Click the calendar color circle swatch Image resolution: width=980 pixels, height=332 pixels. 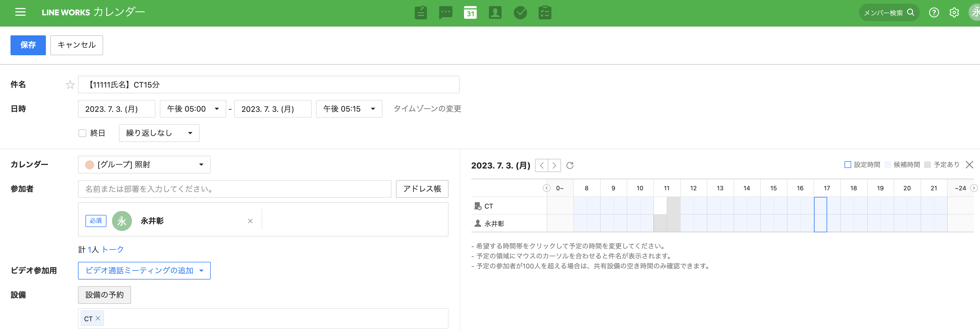coord(89,164)
